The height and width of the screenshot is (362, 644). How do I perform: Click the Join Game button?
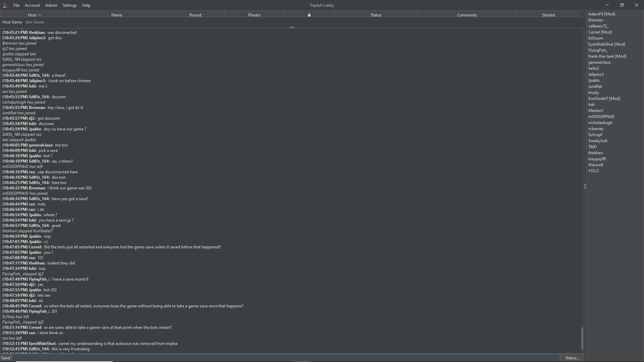(35, 22)
